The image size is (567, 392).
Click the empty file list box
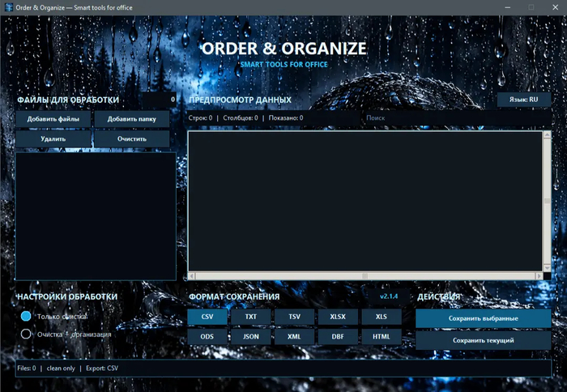pyautogui.click(x=96, y=216)
